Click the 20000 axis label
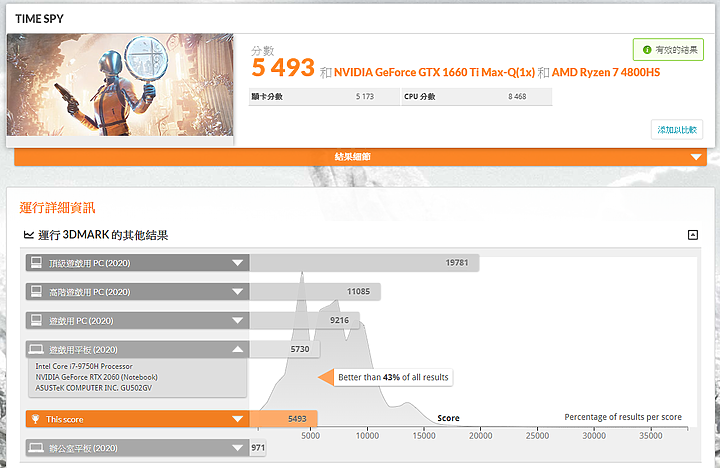The width and height of the screenshot is (720, 468). (480, 435)
